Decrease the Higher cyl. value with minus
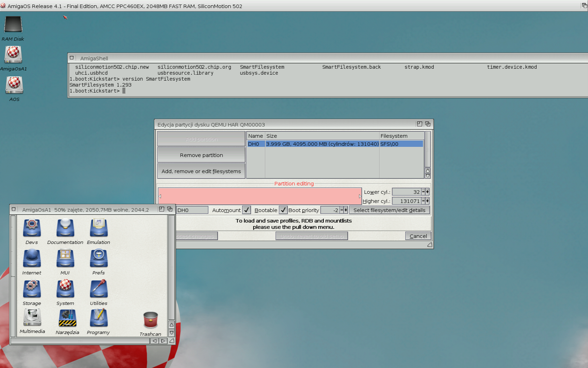This screenshot has height=368, width=588. coord(423,201)
